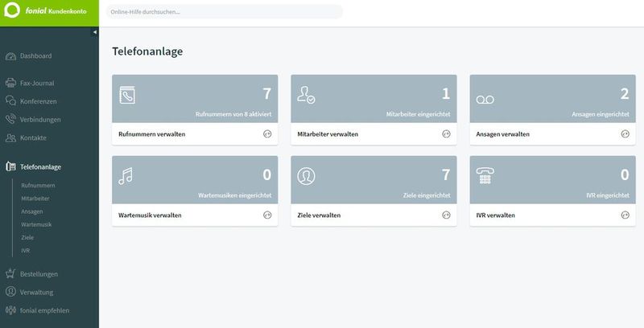
Task: Click the 'Ansagen eingerichtet' text
Action: [601, 114]
